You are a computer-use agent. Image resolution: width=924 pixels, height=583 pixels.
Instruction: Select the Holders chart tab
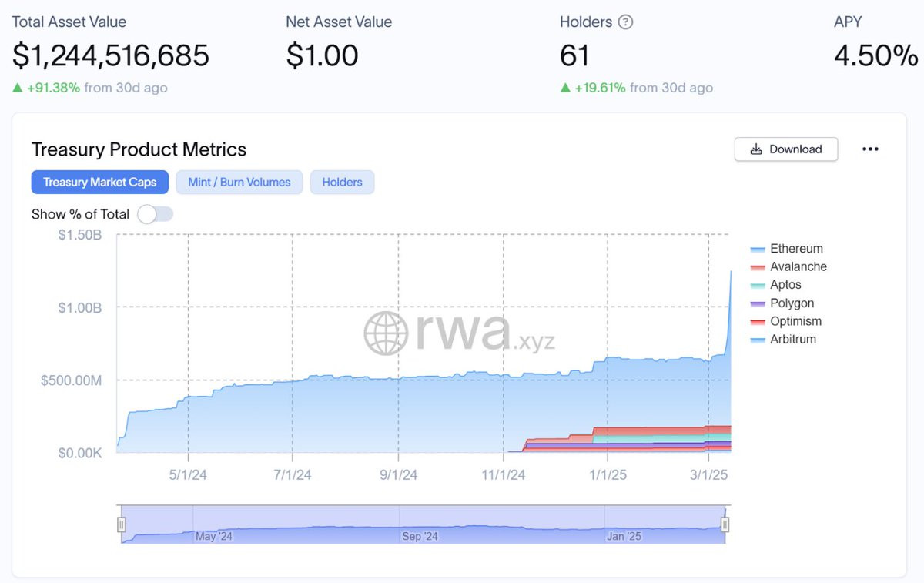coord(342,183)
